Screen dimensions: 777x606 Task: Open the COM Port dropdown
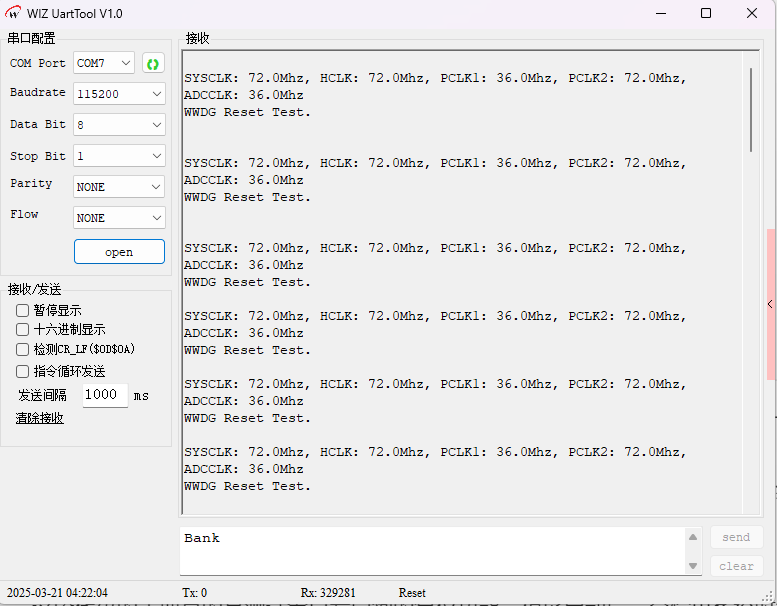[104, 63]
